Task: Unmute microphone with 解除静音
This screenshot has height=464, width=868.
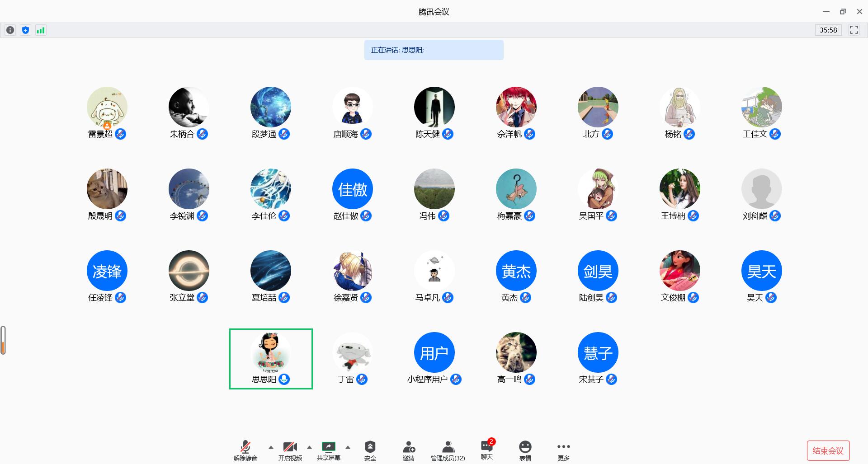Action: (245, 450)
